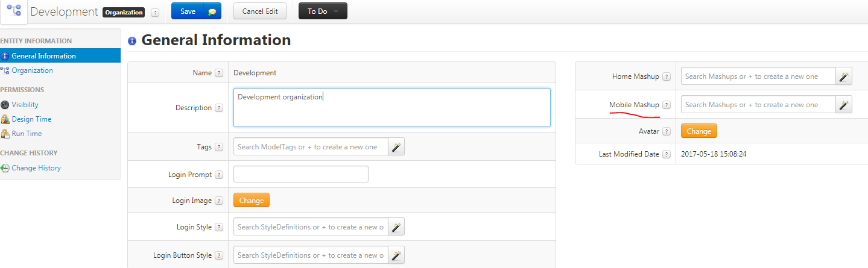
Task: Click the save-with-comment bubble icon
Action: click(212, 11)
